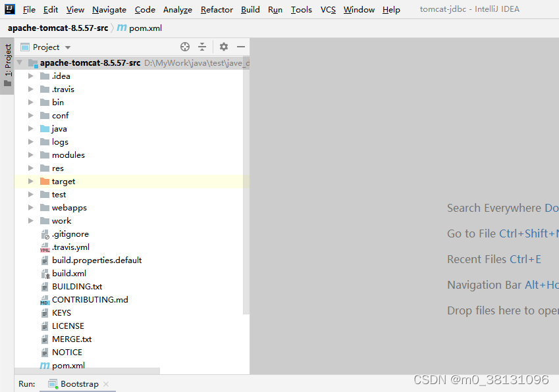Select .travis.yml file name

pyautogui.click(x=70, y=247)
